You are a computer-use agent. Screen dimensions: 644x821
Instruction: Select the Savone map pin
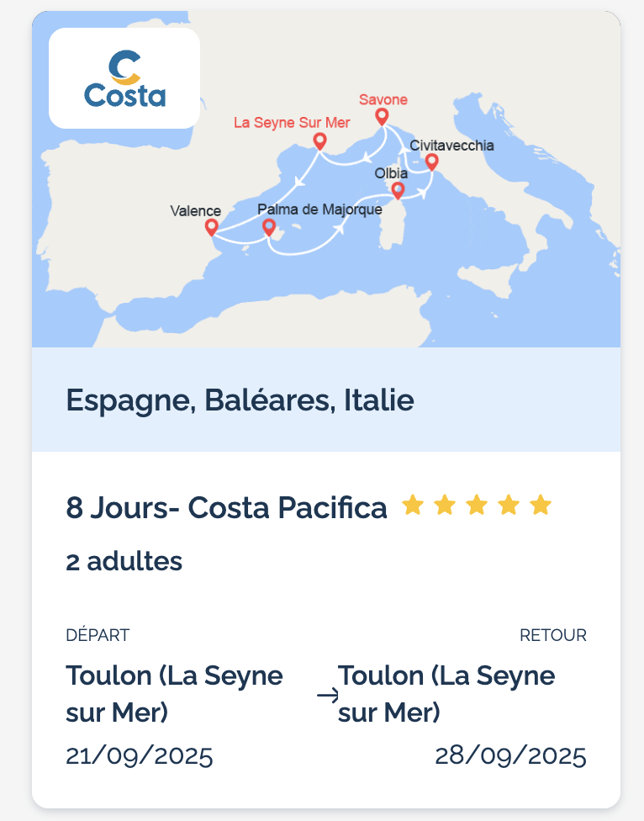tap(382, 117)
